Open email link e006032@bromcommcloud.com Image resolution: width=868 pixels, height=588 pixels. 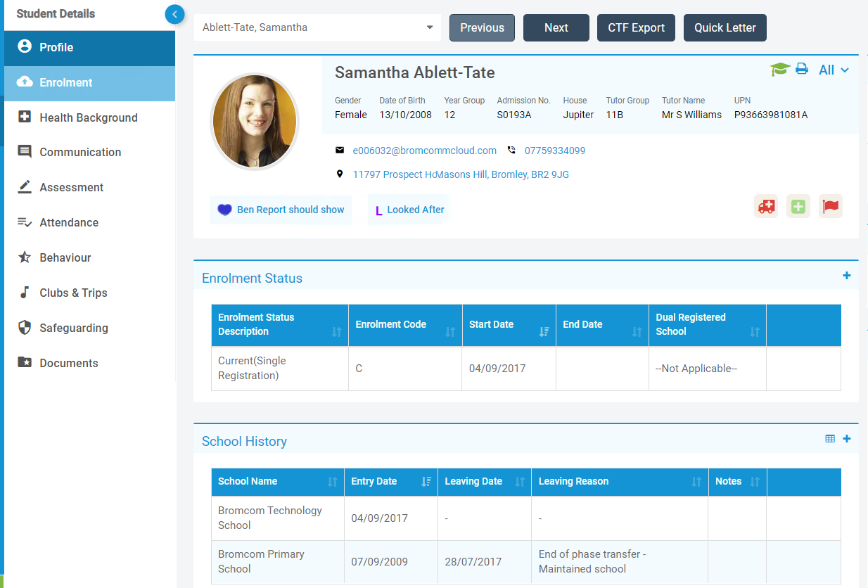pos(425,151)
